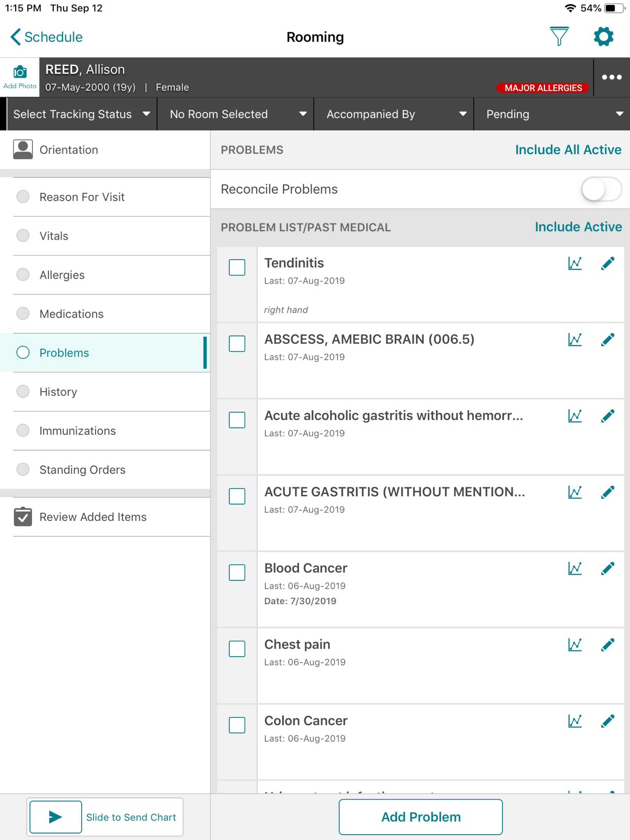The width and height of the screenshot is (630, 840).
Task: Check the Blood Cancer checkbox
Action: click(x=237, y=573)
